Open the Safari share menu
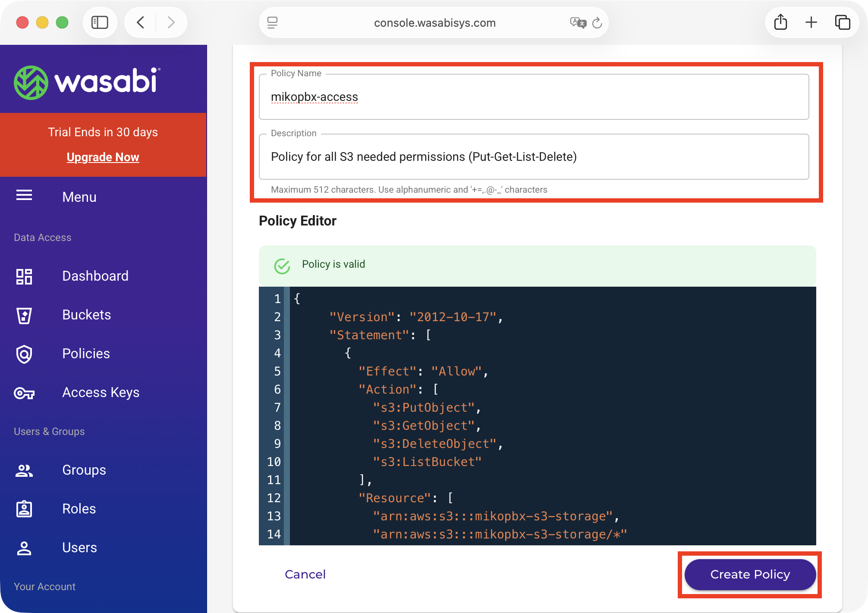Image resolution: width=868 pixels, height=613 pixels. pos(780,22)
